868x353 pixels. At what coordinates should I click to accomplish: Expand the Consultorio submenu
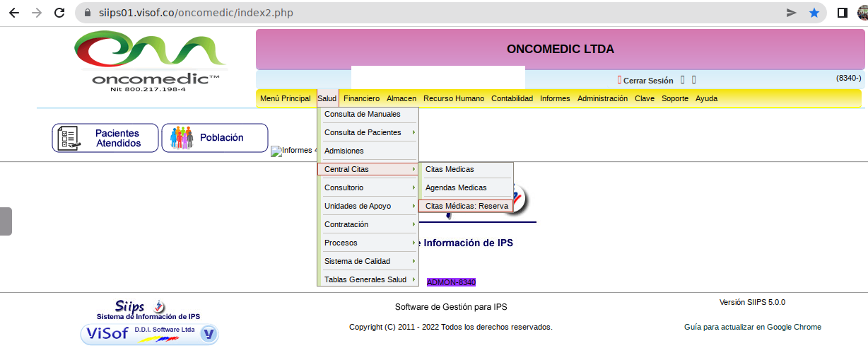[368, 187]
